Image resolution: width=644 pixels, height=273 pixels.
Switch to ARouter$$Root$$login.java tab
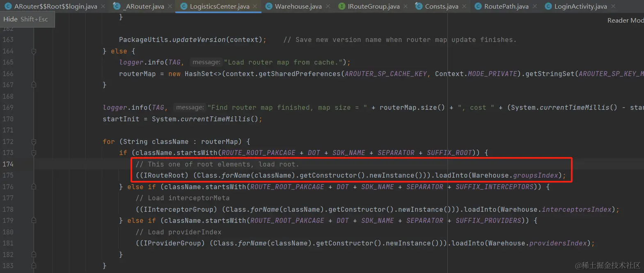[55, 6]
